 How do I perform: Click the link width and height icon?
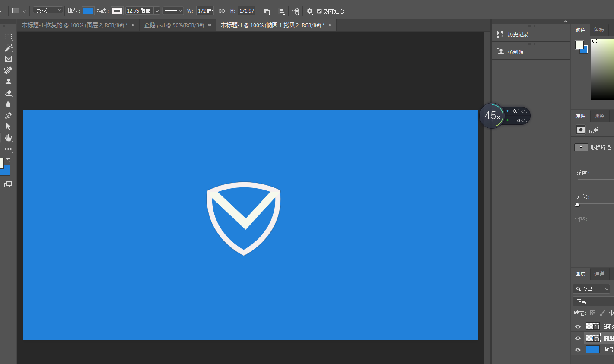(x=222, y=11)
